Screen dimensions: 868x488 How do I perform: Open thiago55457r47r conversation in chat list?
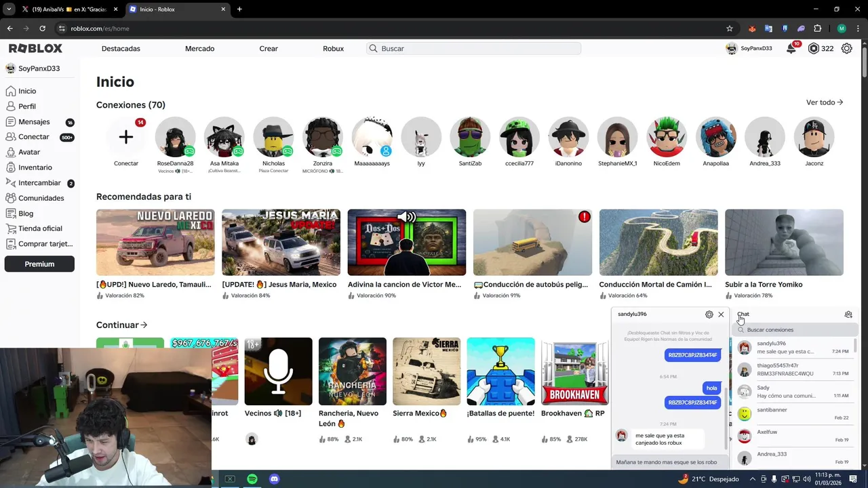pos(793,369)
